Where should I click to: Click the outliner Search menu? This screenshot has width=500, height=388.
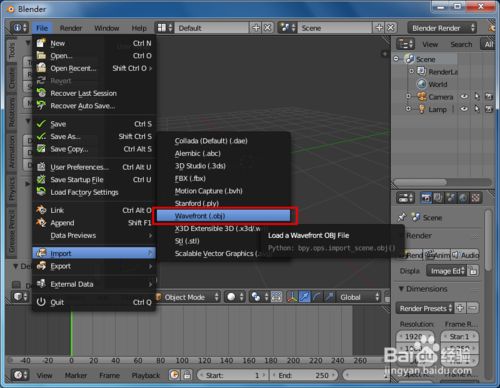click(x=461, y=44)
